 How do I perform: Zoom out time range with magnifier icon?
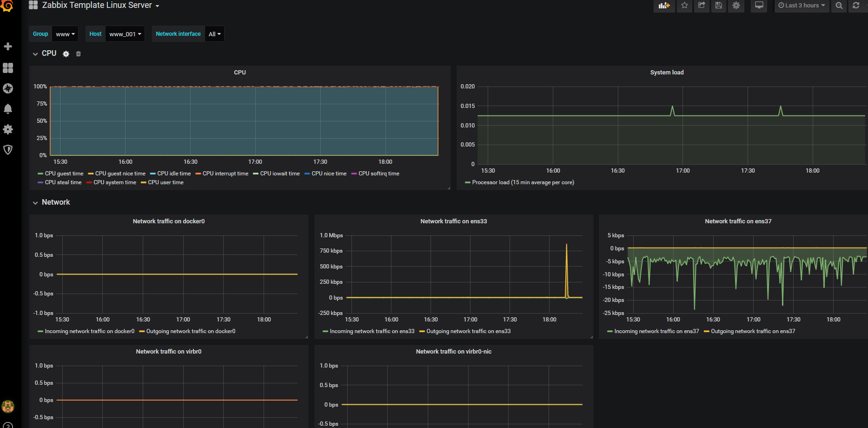(839, 6)
